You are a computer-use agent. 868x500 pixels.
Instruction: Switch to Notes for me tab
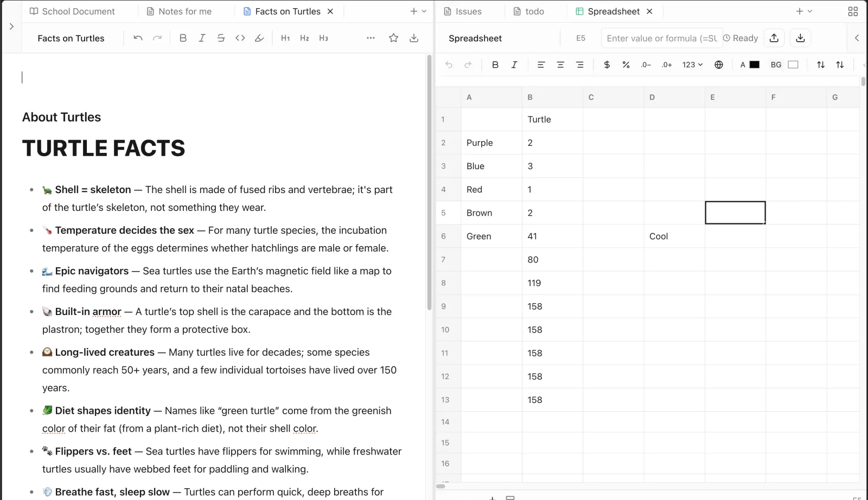pyautogui.click(x=180, y=11)
